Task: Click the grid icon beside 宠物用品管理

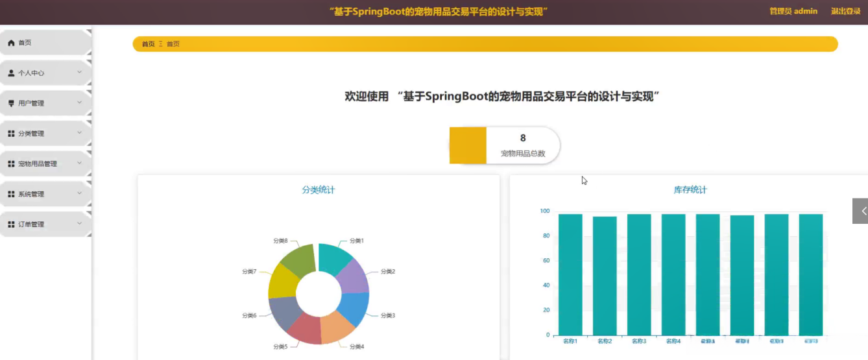Action: [11, 164]
